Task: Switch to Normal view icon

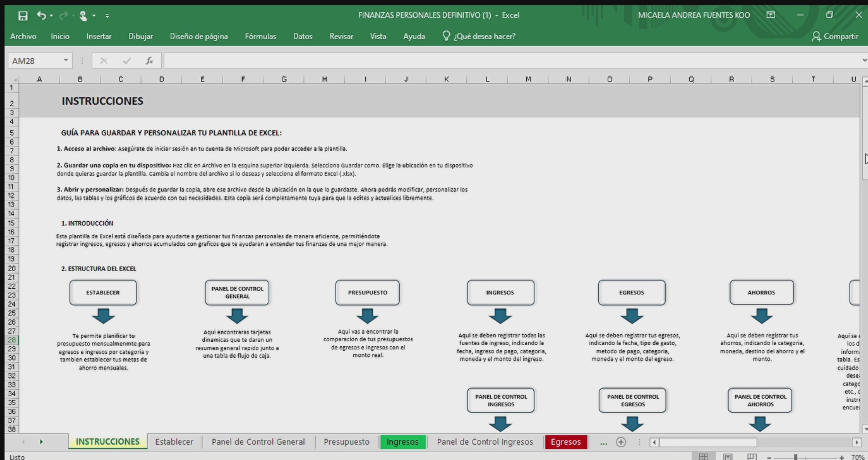Action: 703,457
